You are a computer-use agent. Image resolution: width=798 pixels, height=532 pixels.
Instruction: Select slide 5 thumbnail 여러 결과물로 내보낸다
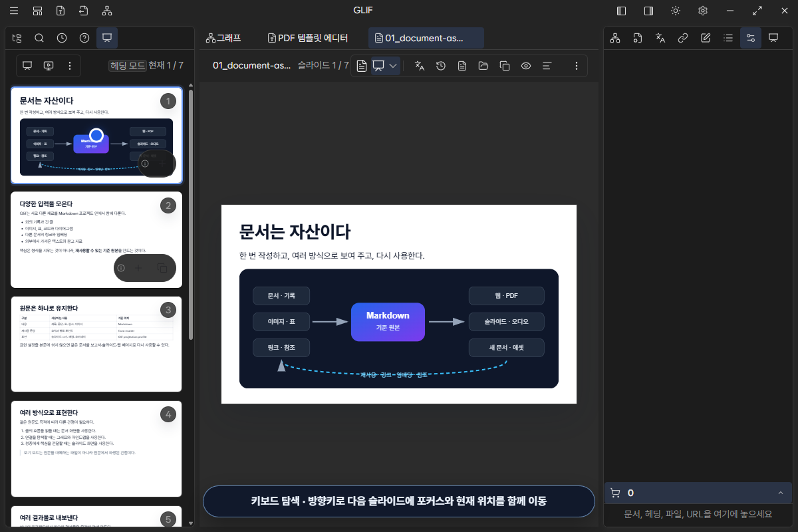96,515
